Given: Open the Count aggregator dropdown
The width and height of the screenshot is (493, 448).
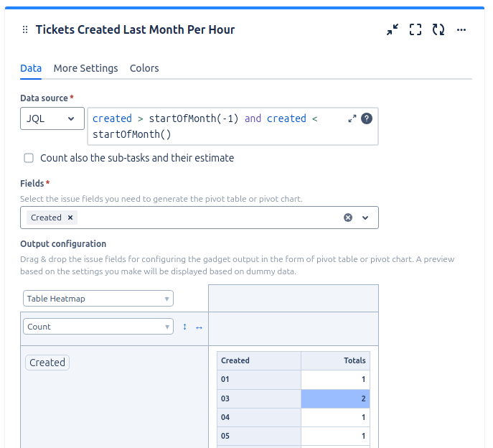Looking at the screenshot, I should coord(98,327).
